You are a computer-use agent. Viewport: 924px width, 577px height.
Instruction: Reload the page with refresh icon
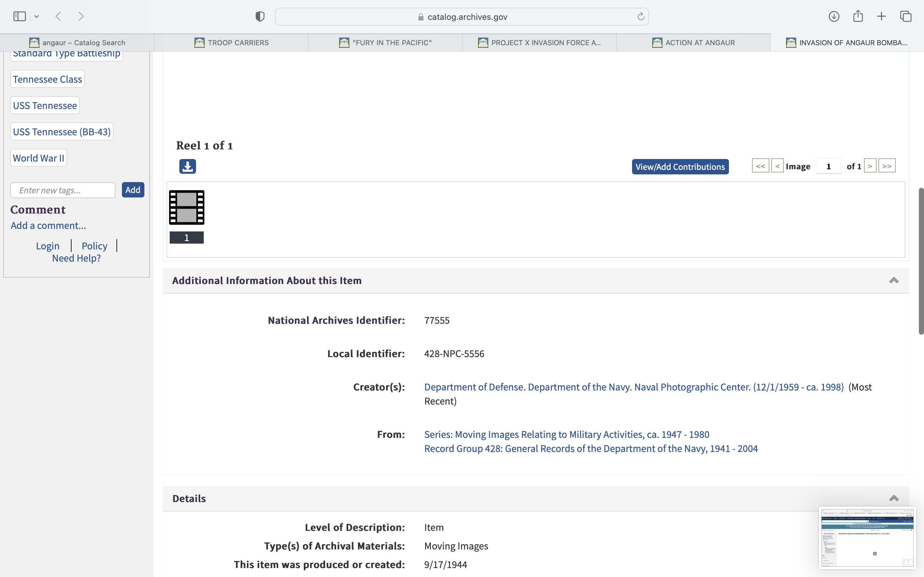click(x=641, y=16)
